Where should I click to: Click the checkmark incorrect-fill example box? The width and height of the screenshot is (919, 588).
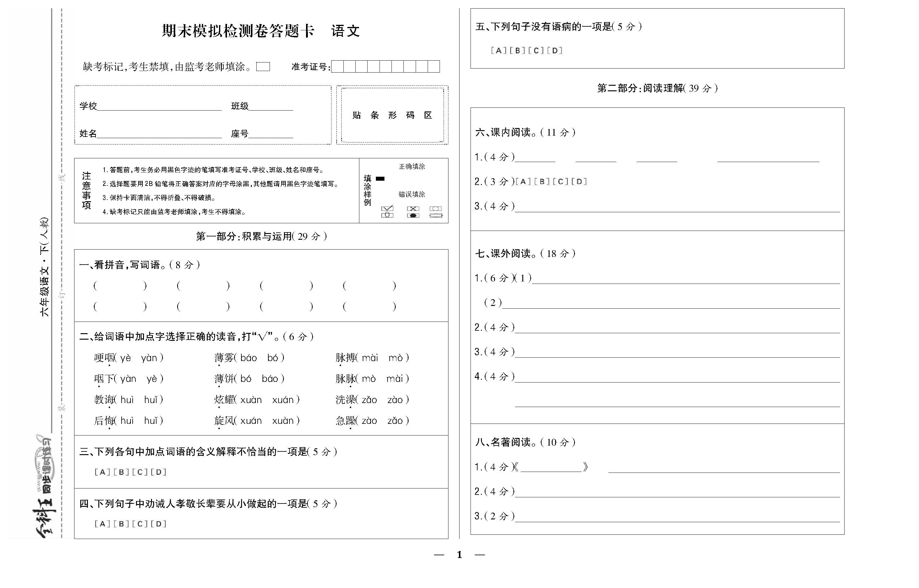(x=387, y=209)
